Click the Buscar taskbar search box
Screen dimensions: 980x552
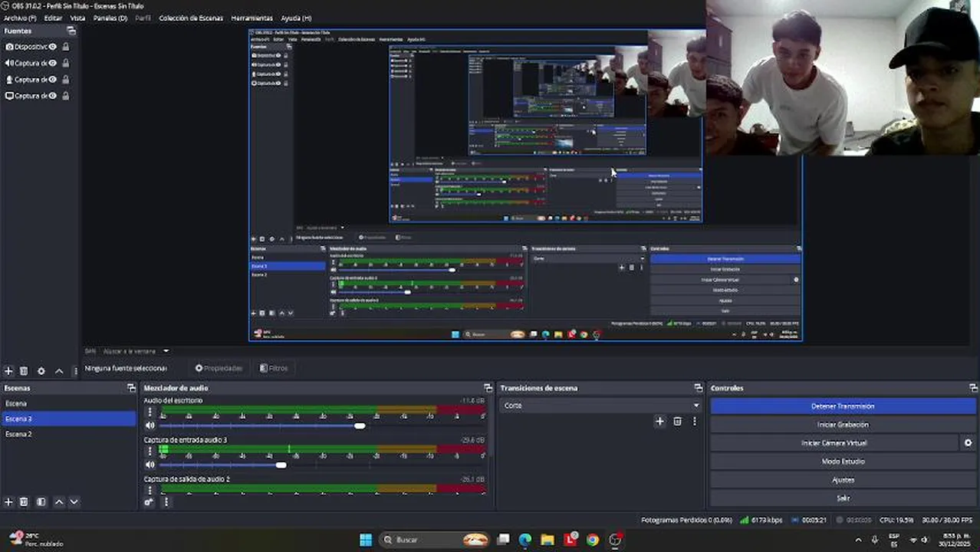pyautogui.click(x=435, y=540)
